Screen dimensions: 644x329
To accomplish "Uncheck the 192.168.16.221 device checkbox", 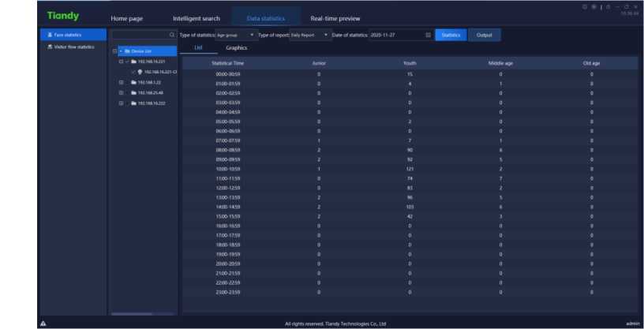I will (x=126, y=62).
